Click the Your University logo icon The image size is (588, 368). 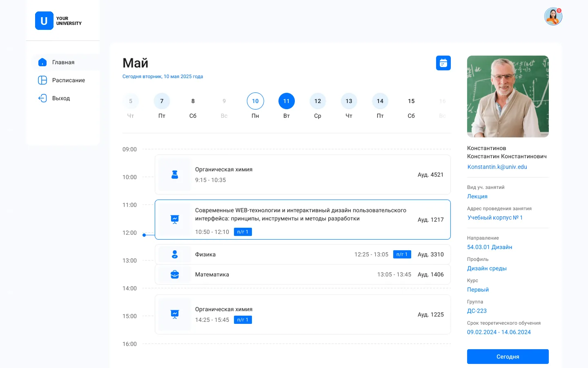pos(44,21)
